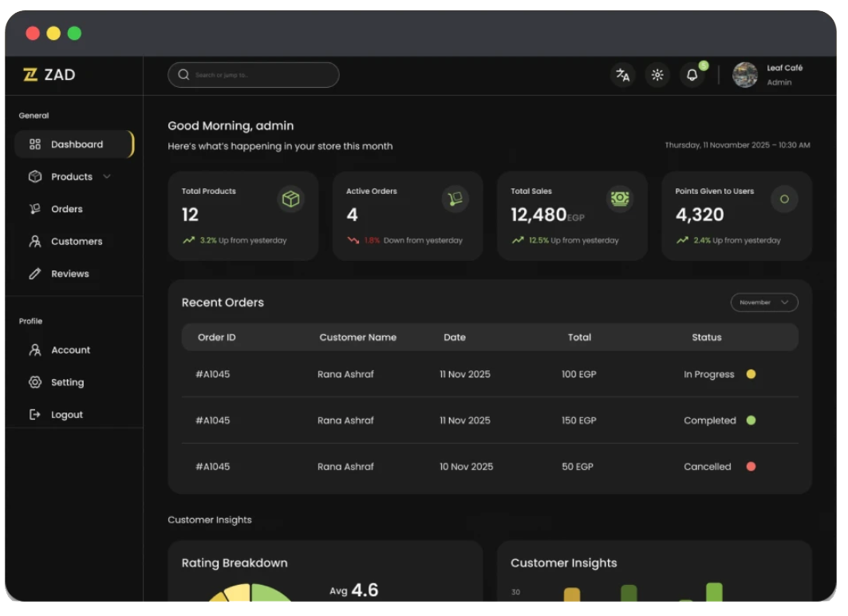Open the Customers section
Screen dimensions: 848x616
click(76, 241)
